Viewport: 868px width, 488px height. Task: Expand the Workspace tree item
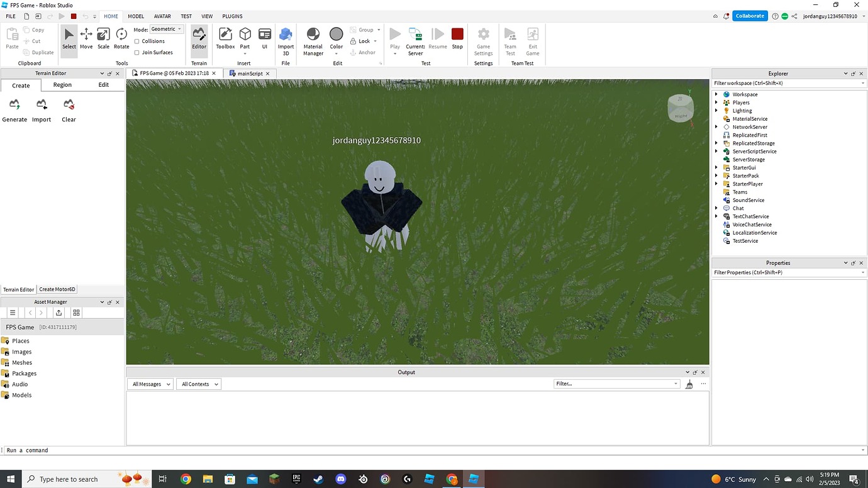coord(716,94)
